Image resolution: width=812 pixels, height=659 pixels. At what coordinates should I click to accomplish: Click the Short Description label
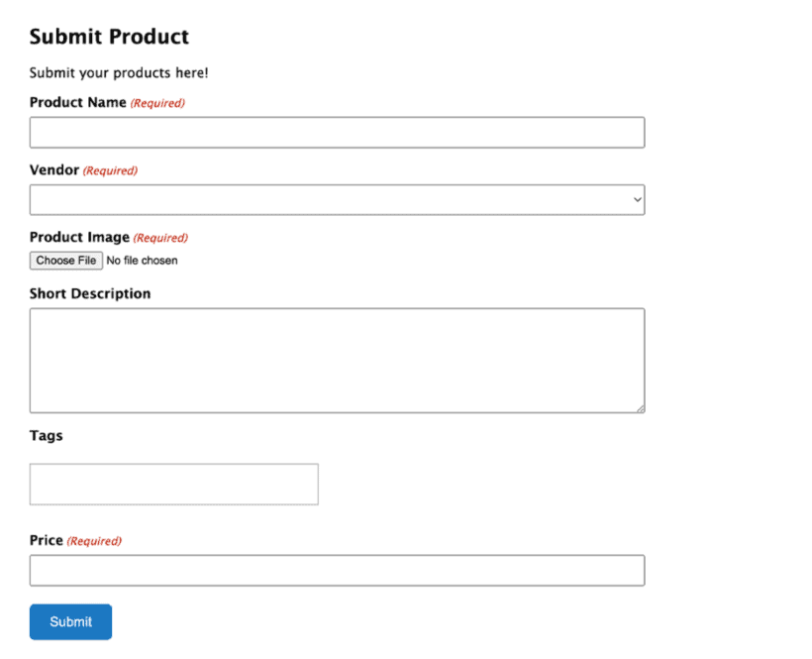(90, 293)
